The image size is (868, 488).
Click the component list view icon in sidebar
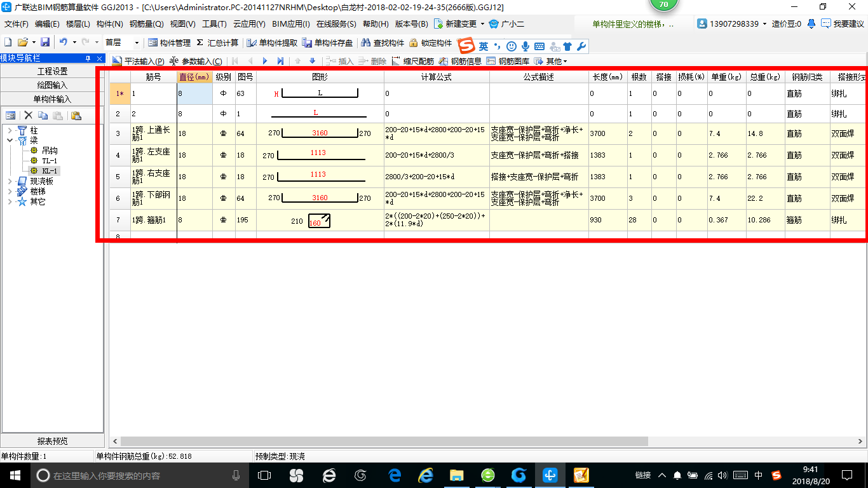[x=11, y=116]
